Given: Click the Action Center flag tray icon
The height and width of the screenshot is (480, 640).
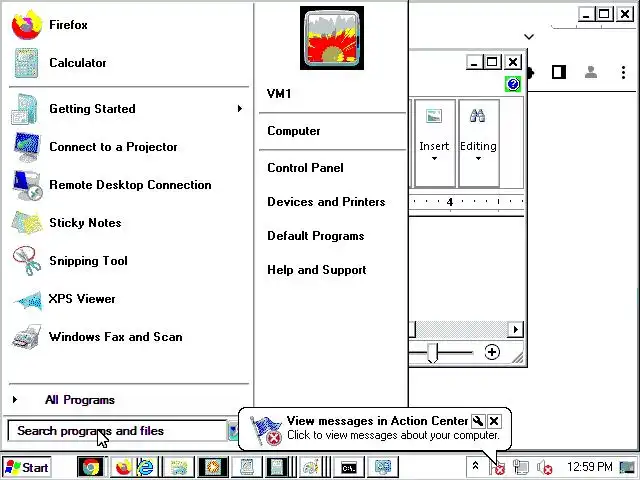Looking at the screenshot, I should [x=498, y=467].
